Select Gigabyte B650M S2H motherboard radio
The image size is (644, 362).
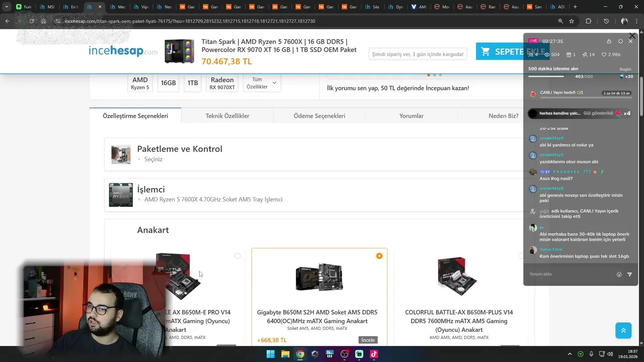click(x=379, y=256)
